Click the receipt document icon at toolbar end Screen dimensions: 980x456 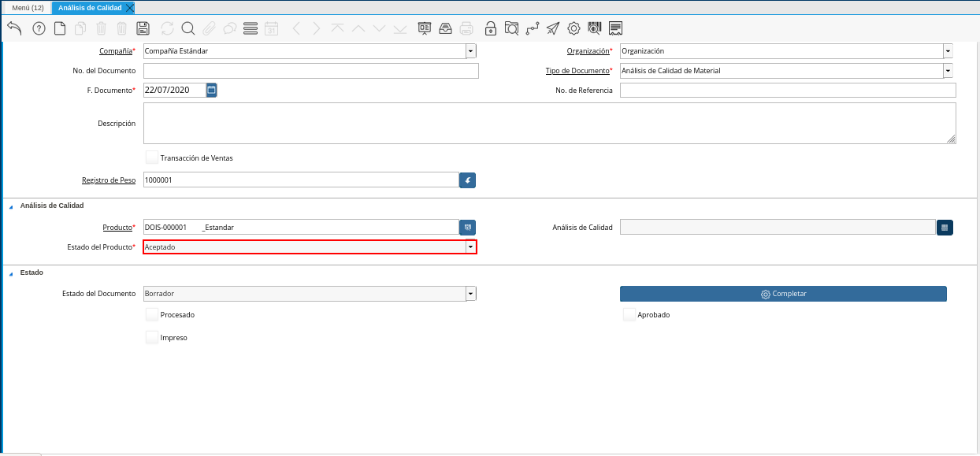tap(616, 28)
